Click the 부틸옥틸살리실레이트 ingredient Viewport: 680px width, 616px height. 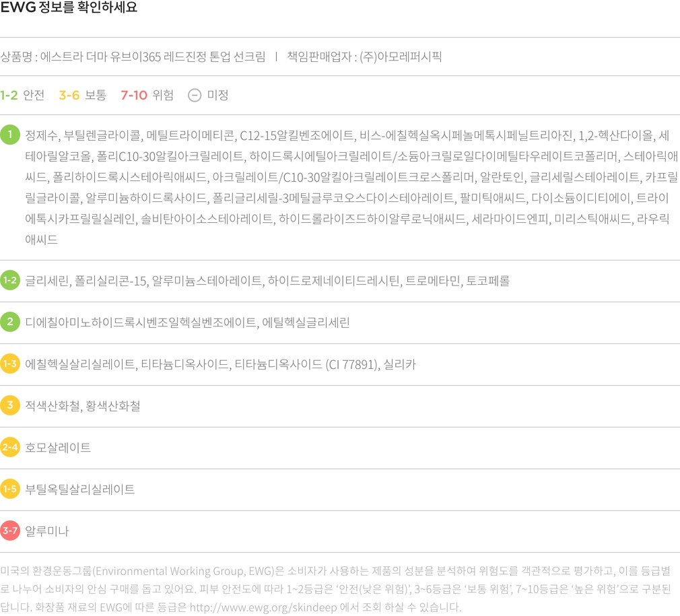pos(79,489)
